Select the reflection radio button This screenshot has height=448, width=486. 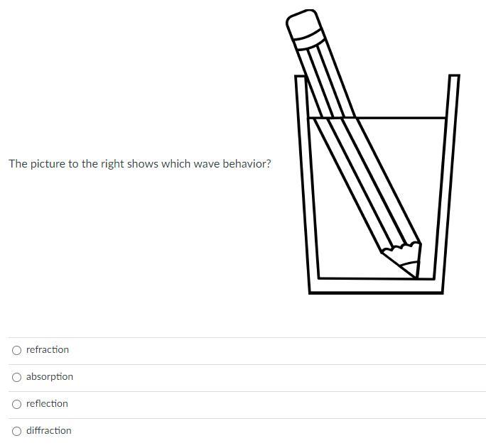tap(16, 404)
